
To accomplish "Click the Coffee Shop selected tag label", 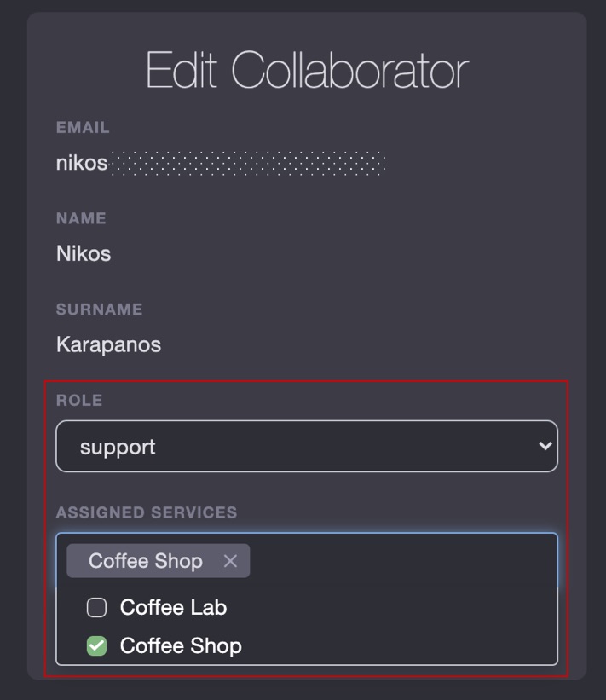I will [x=146, y=561].
